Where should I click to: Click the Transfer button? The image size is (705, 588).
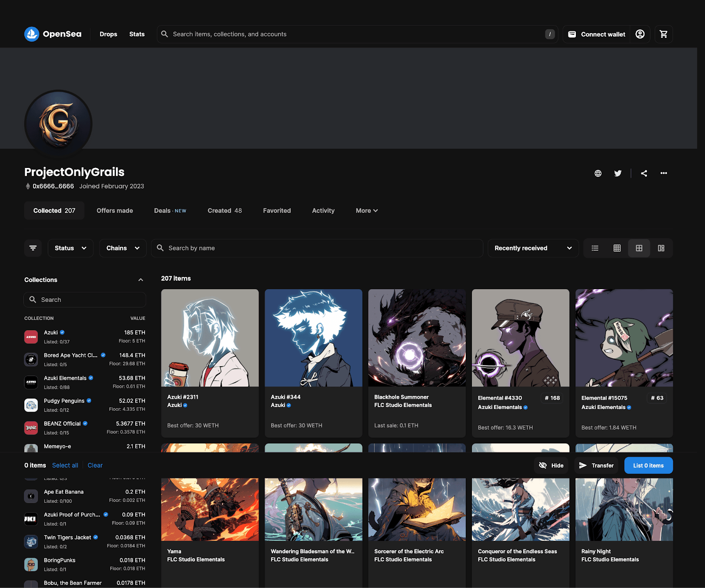pyautogui.click(x=597, y=465)
